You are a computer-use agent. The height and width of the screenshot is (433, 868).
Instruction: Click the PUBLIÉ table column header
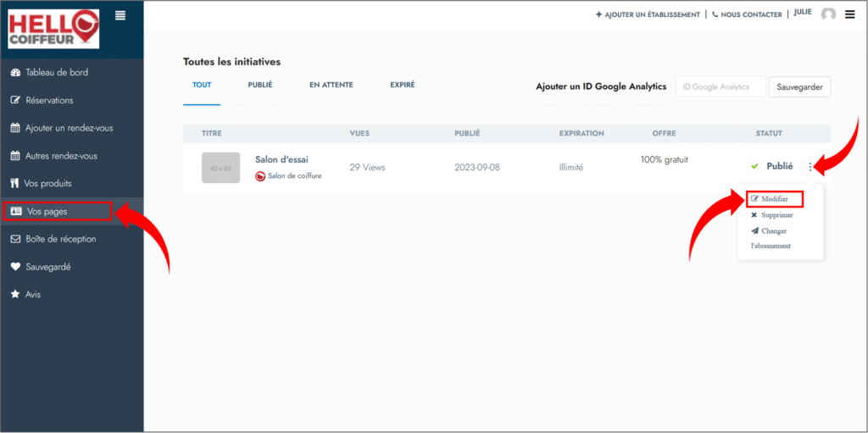point(467,133)
